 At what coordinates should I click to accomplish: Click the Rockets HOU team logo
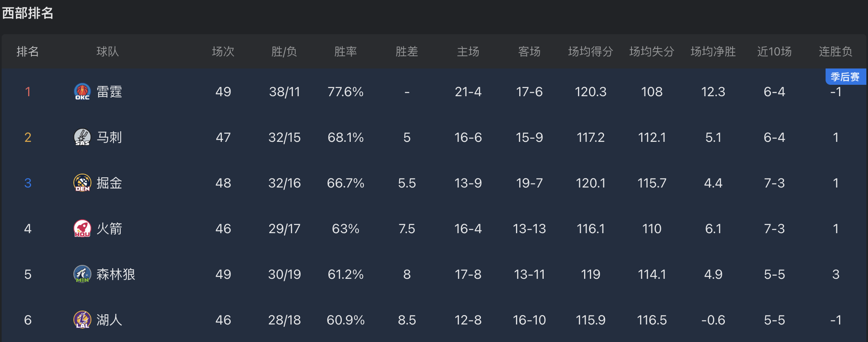pyautogui.click(x=82, y=229)
